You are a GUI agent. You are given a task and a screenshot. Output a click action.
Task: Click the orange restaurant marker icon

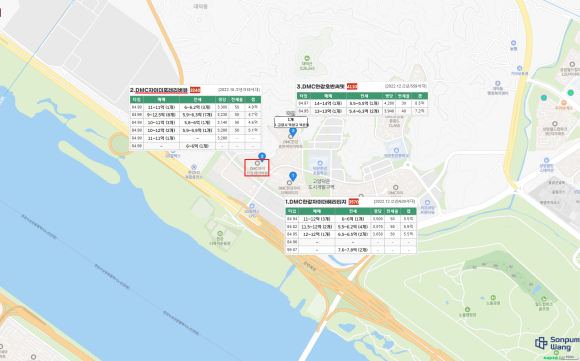tap(564, 103)
